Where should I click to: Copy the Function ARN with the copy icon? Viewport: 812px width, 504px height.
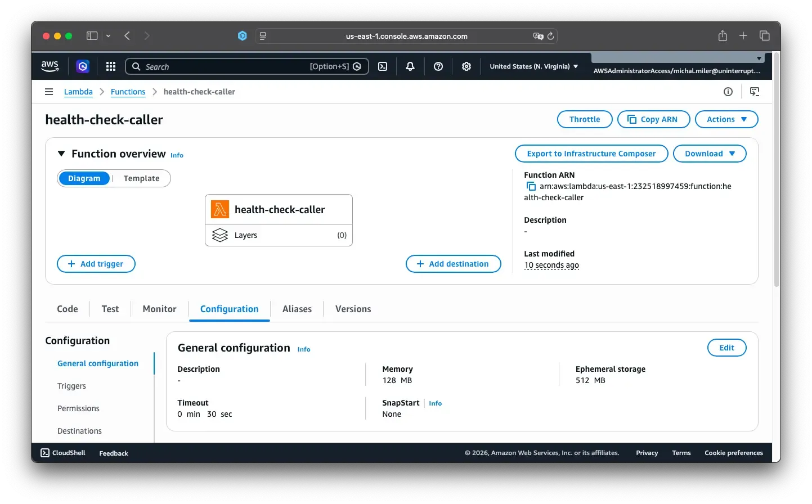[531, 186]
